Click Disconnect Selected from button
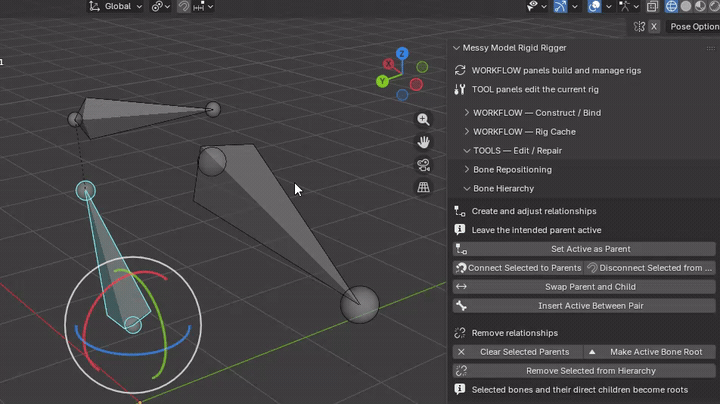This screenshot has width=720, height=404. (x=650, y=268)
